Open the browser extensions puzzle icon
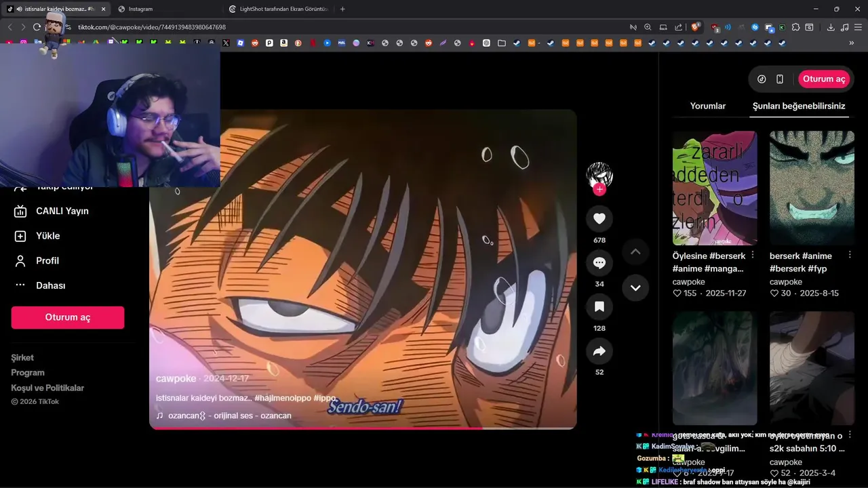The height and width of the screenshot is (488, 868). (795, 27)
